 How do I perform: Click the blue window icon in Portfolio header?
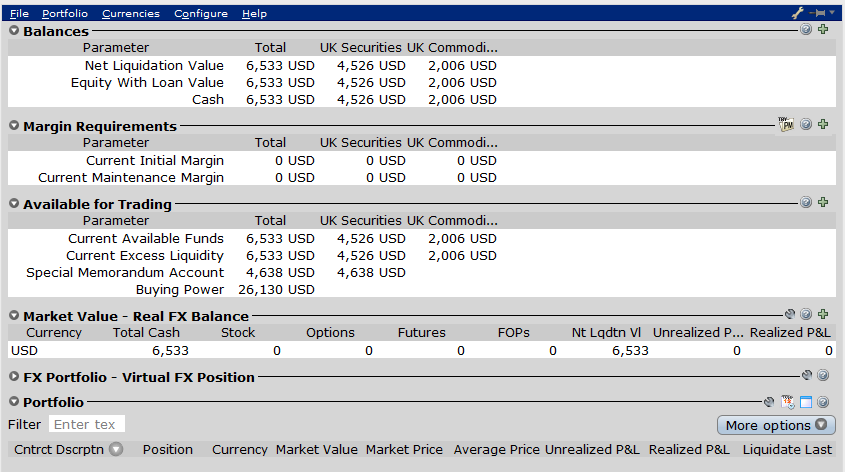pos(806,402)
